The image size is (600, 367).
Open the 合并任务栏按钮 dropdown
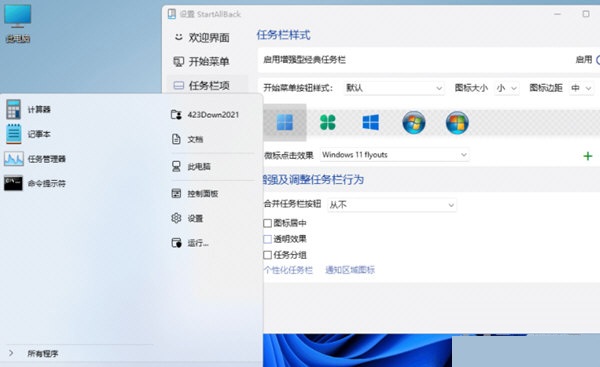click(x=392, y=205)
